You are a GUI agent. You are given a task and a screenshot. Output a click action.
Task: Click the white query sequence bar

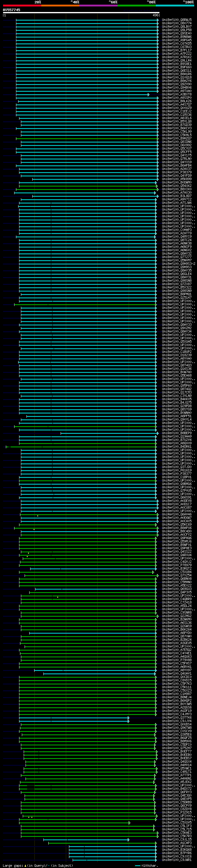coord(81,13)
